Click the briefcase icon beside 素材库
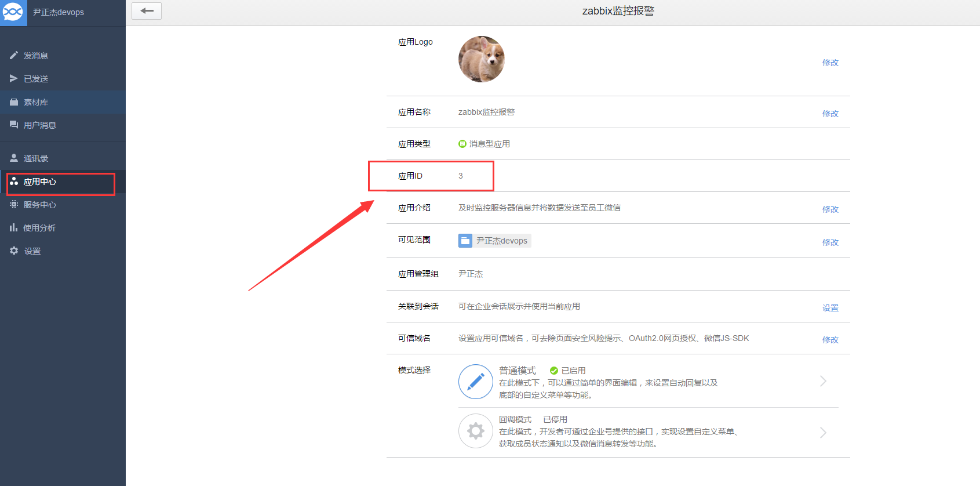 (14, 102)
